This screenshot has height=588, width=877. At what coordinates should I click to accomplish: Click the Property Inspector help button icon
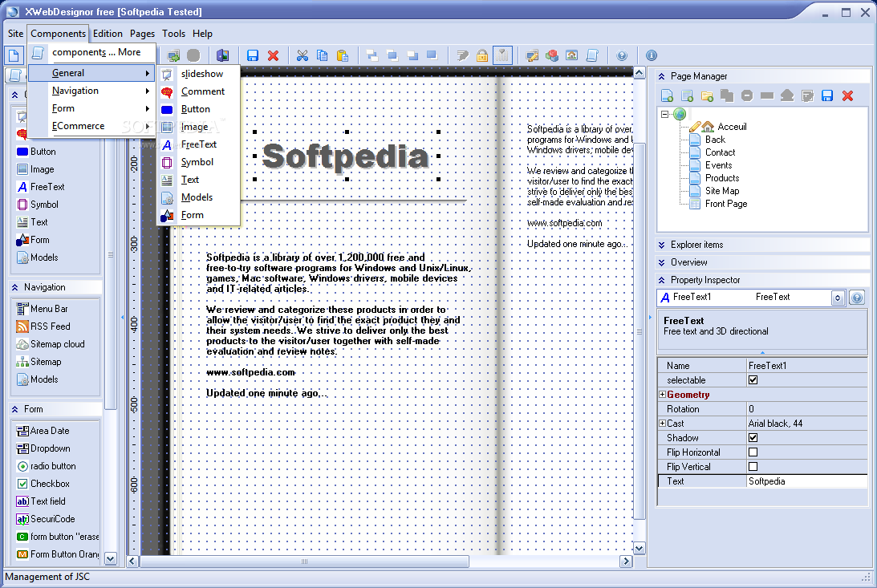[x=857, y=298]
